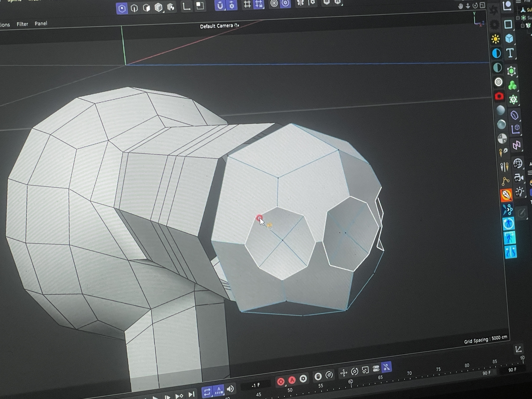Viewport: 532px width, 399px height.
Task: Toggle highlighted PLA keyframe channel icon
Action: [x=386, y=367]
